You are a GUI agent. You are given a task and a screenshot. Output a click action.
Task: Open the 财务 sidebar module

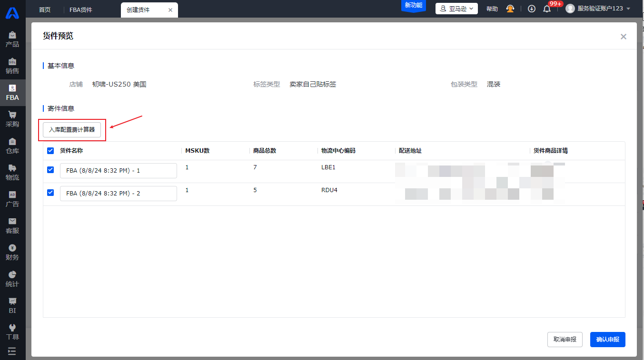(x=12, y=253)
